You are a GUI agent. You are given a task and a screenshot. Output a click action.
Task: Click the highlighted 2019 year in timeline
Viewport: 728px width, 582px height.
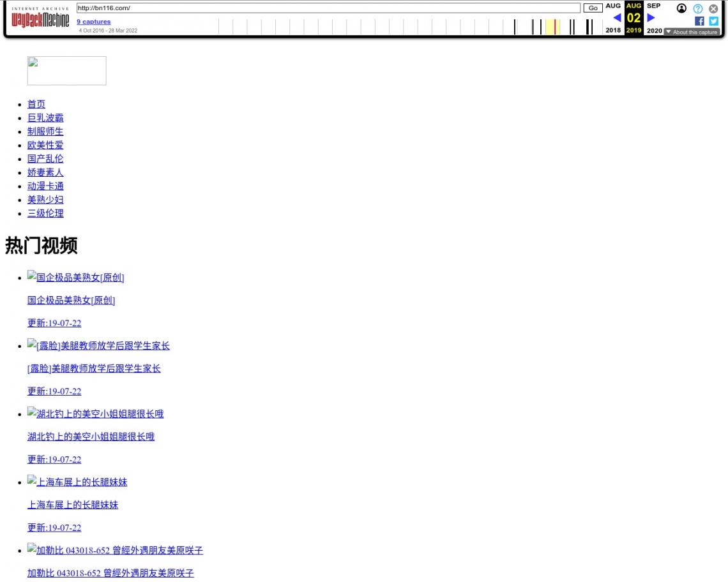633,30
